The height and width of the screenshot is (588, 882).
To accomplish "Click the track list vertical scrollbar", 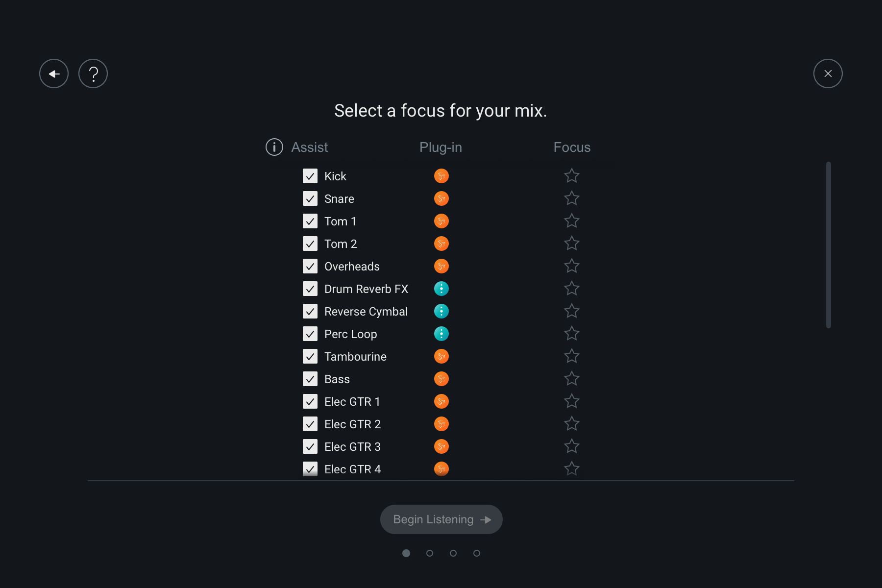I will [828, 245].
